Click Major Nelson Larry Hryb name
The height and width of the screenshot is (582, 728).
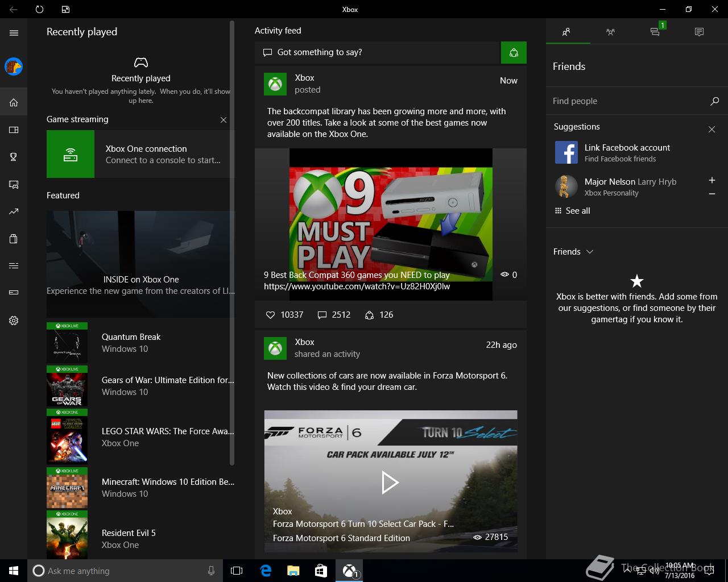pos(631,182)
